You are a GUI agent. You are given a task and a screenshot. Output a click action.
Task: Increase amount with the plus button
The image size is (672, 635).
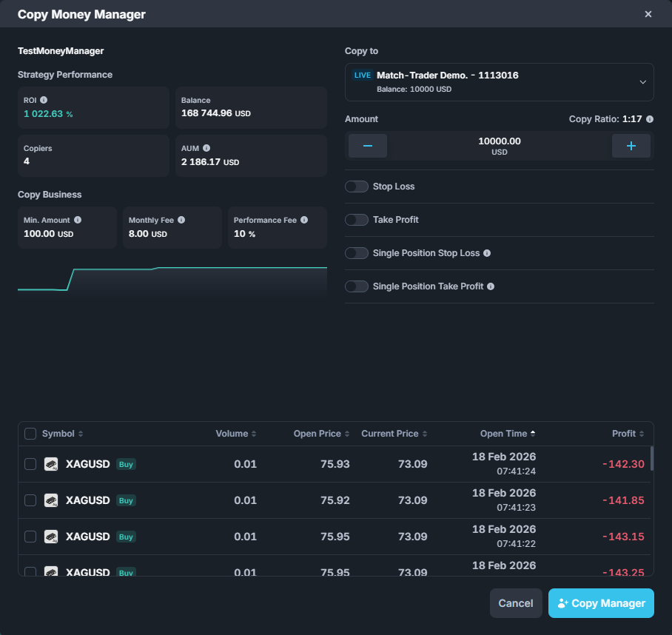(631, 146)
